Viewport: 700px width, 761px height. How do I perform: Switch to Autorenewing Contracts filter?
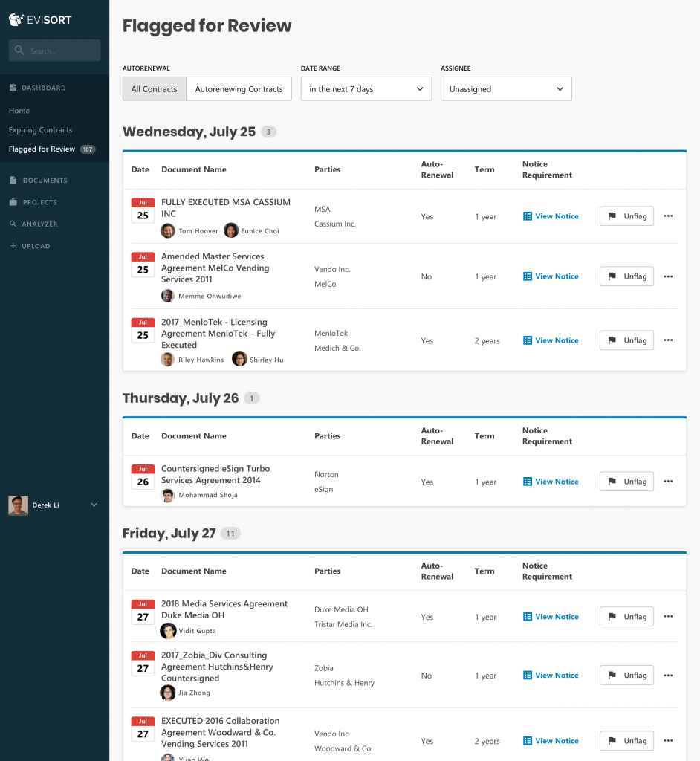[x=239, y=88]
